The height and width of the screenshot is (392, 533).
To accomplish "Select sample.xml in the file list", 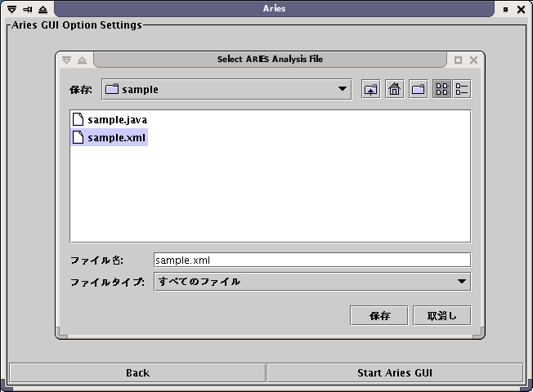I will pos(117,137).
